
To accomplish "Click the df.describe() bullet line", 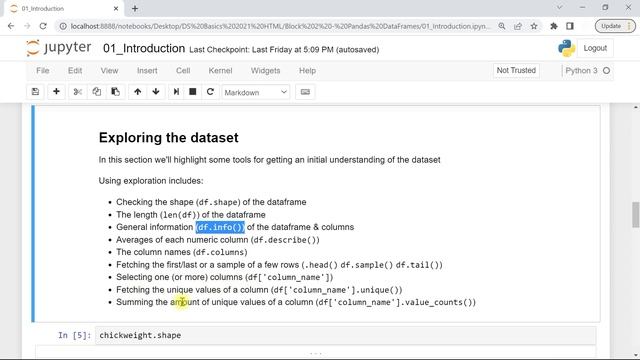I will pyautogui.click(x=218, y=240).
